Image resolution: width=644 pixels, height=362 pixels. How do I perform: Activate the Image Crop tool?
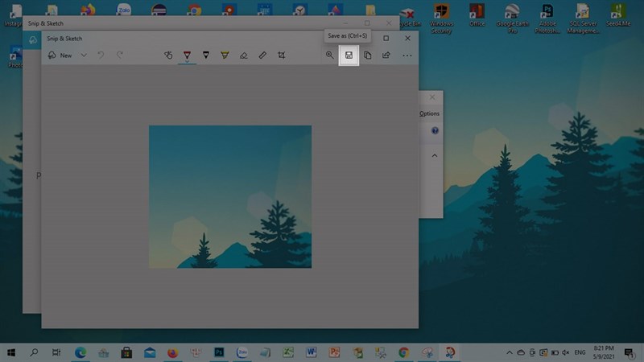(282, 56)
